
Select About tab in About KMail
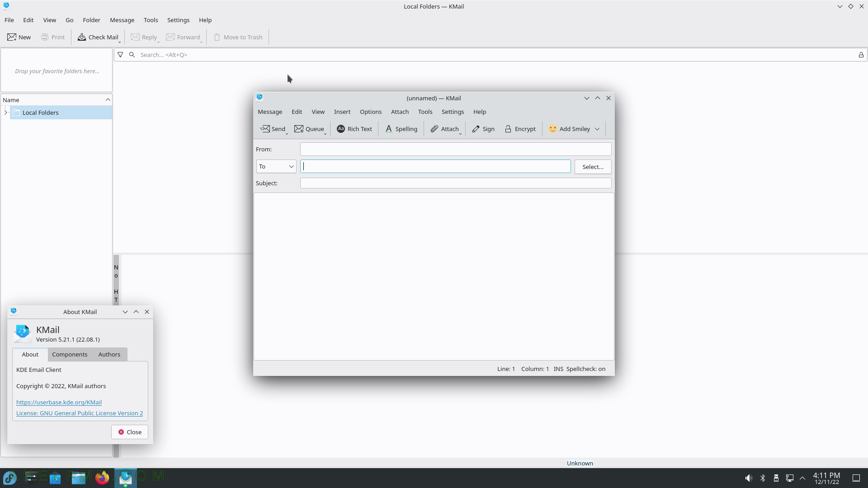click(x=30, y=354)
